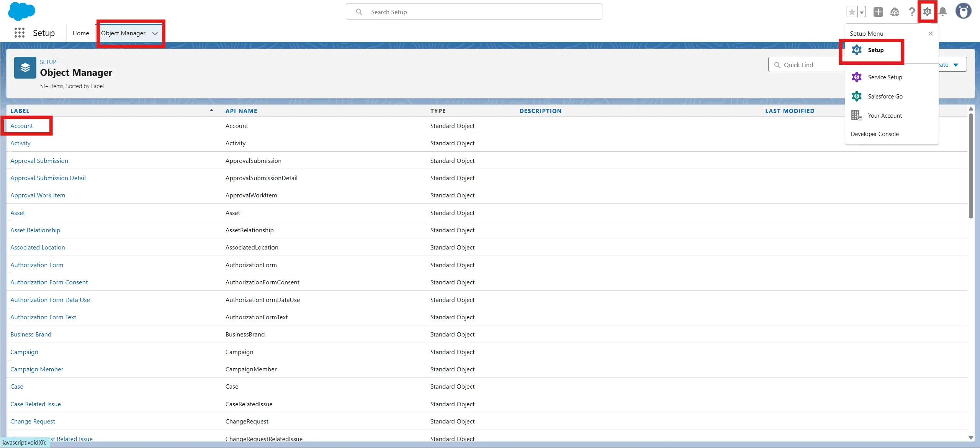Click the Favorites star icon
The width and height of the screenshot is (980, 448).
852,12
